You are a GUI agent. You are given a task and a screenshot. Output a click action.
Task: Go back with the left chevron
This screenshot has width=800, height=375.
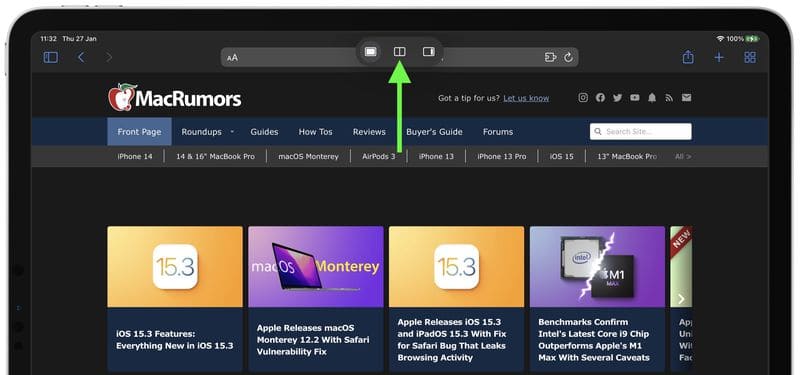(x=81, y=57)
